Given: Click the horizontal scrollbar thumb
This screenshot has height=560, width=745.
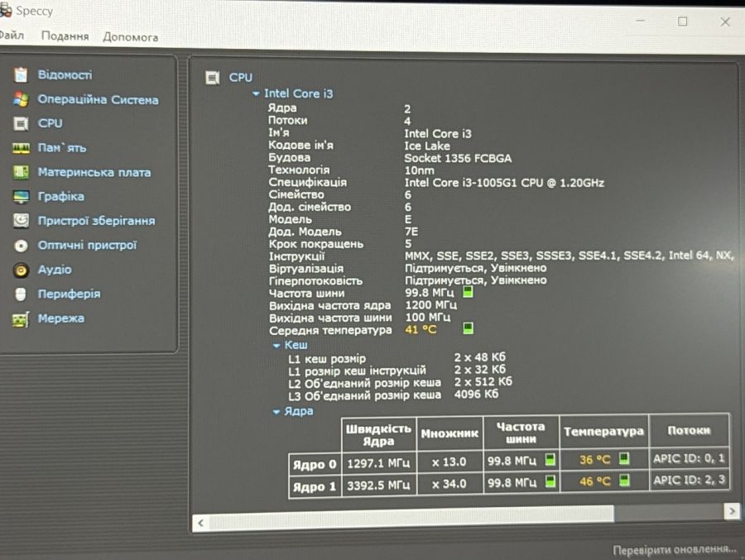Looking at the screenshot, I should click(411, 517).
